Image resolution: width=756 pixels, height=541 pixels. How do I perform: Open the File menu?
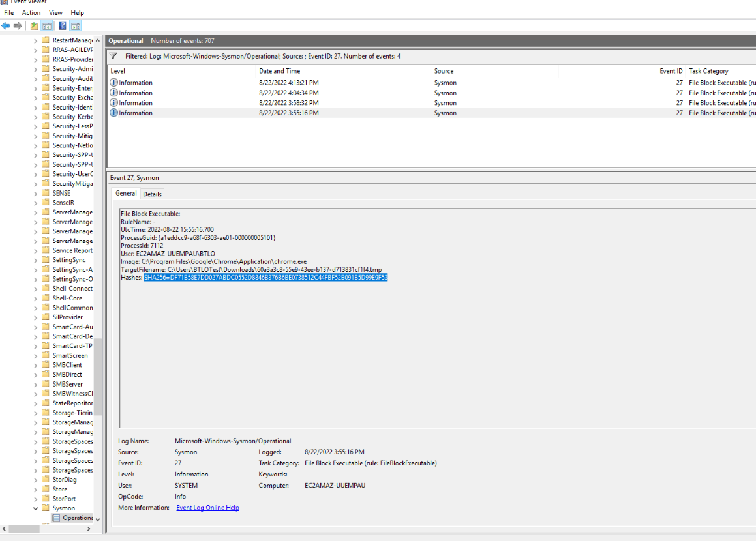[x=8, y=12]
